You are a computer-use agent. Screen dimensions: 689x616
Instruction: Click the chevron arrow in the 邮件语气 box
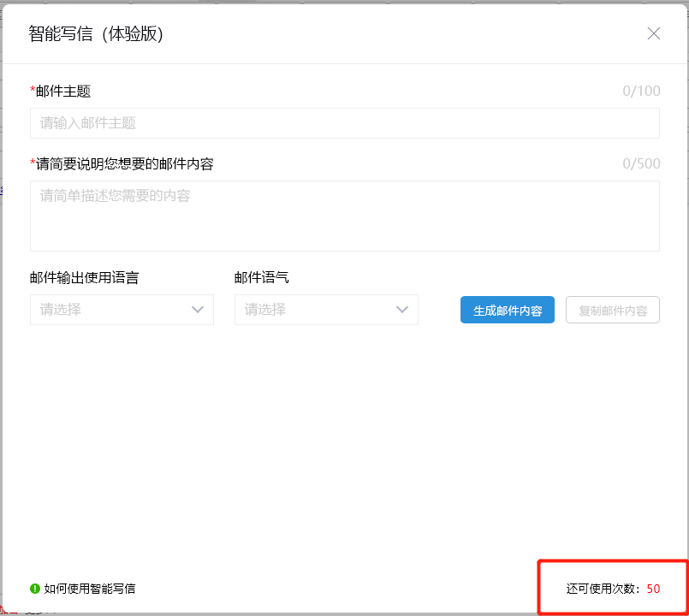tap(402, 310)
